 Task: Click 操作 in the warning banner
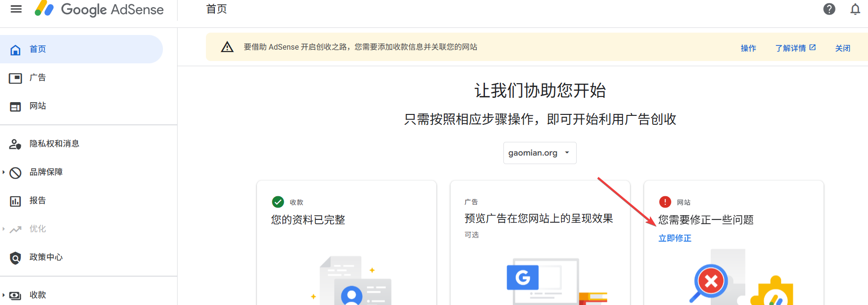[749, 48]
